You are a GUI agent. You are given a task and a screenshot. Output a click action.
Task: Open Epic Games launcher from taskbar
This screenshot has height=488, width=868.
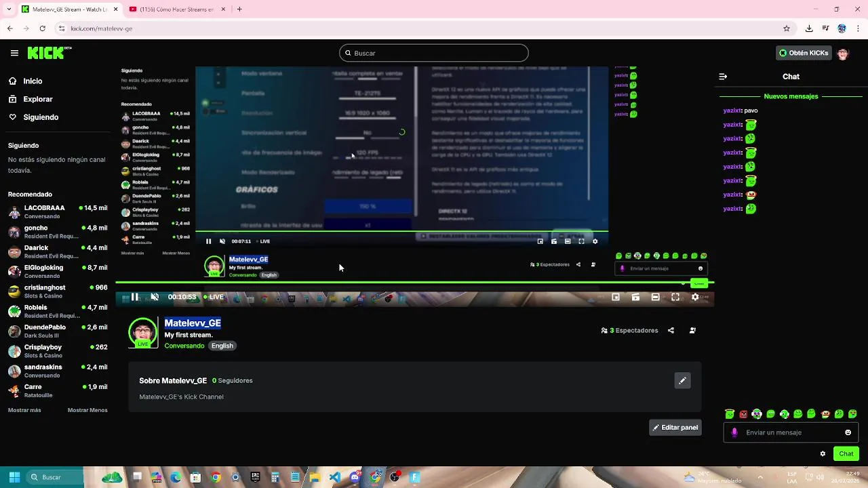coord(254,477)
